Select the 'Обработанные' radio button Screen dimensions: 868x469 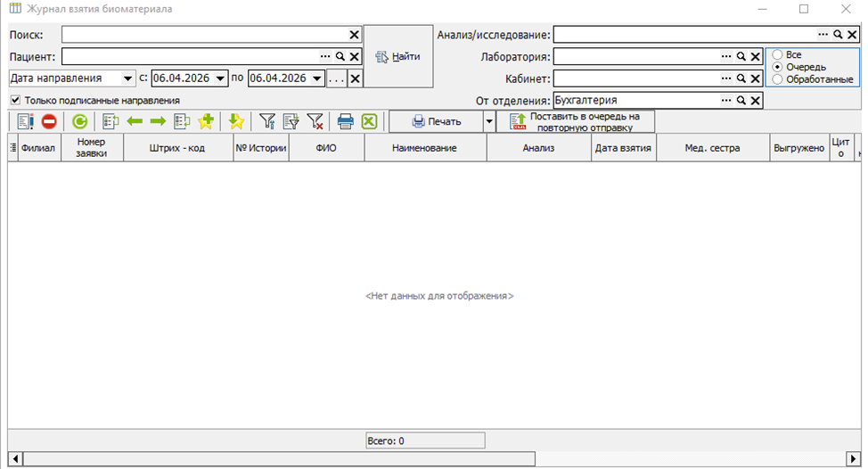pyautogui.click(x=777, y=79)
